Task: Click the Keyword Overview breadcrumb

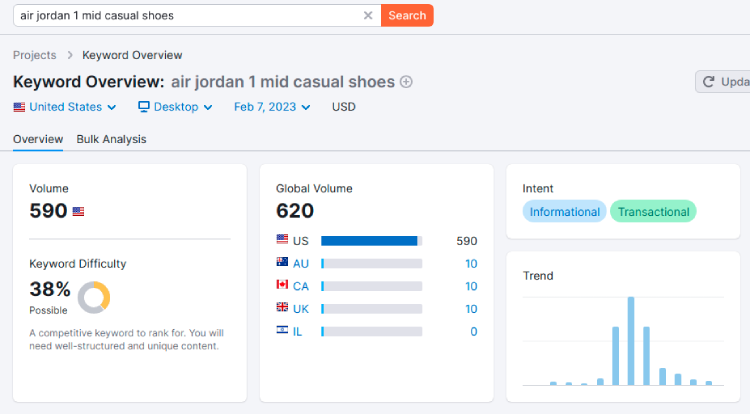Action: 132,55
